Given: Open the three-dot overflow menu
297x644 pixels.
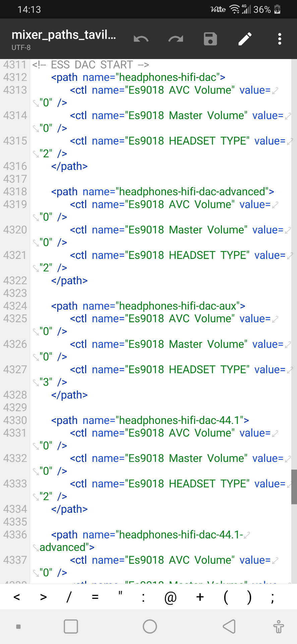Looking at the screenshot, I should point(280,39).
